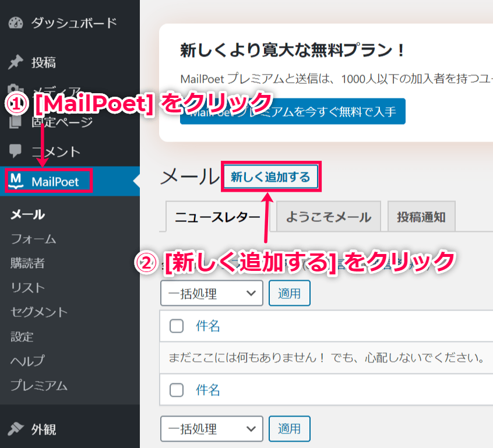Go to the フォーム submenu
The width and height of the screenshot is (493, 448).
click(33, 239)
